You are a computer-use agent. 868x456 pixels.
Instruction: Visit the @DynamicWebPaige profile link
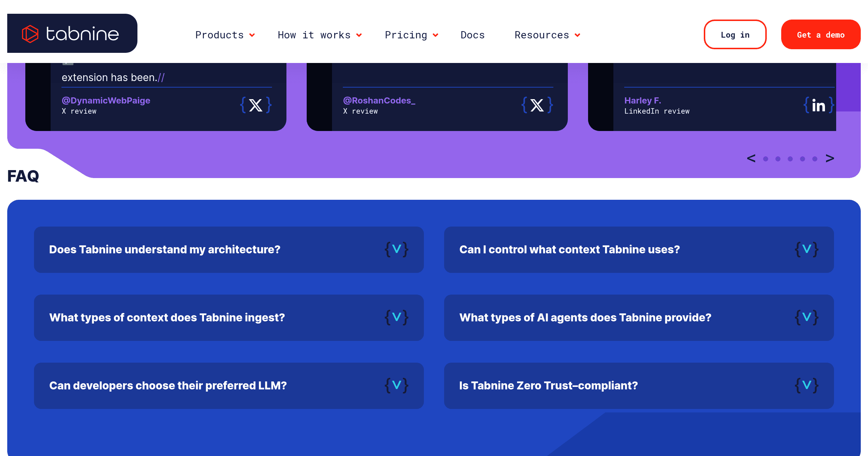click(x=106, y=101)
